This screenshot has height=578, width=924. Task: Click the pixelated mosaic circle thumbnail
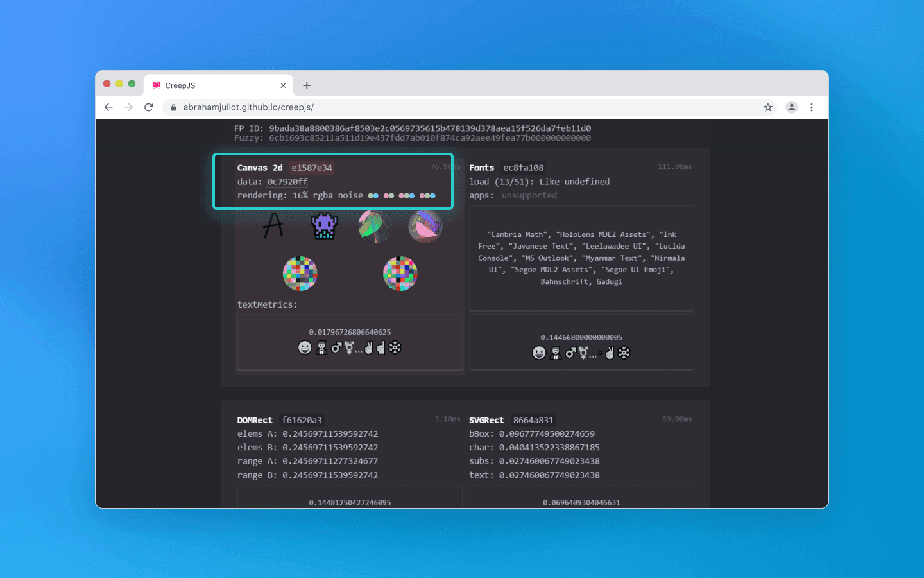tap(300, 273)
